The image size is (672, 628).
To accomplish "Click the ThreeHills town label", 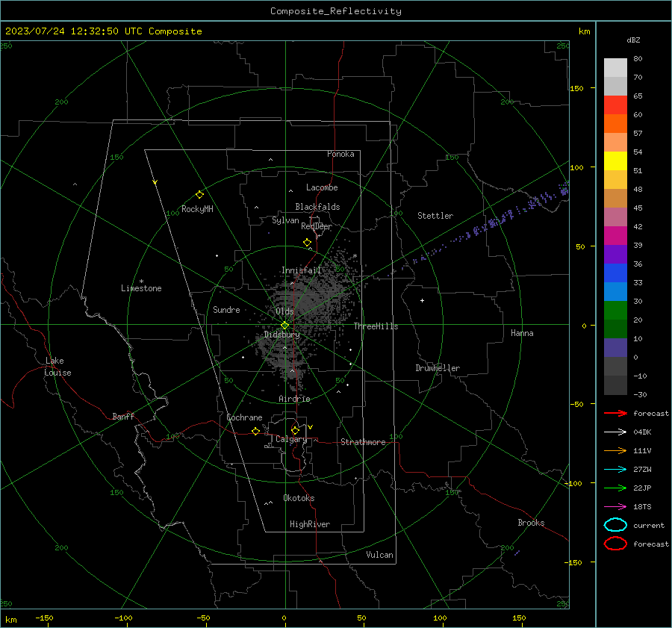I will tap(376, 326).
